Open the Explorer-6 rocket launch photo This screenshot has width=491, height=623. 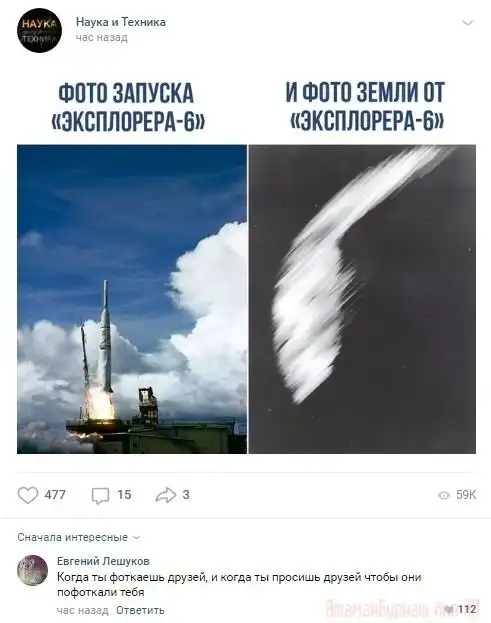(x=132, y=299)
